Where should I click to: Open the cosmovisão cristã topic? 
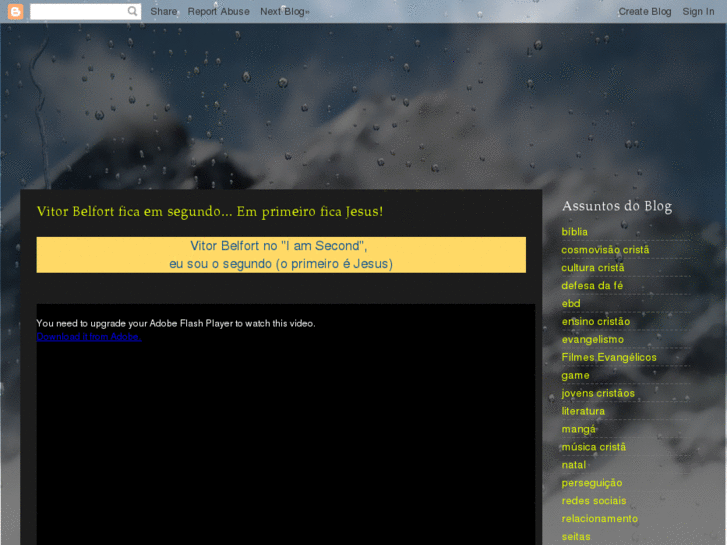point(605,250)
